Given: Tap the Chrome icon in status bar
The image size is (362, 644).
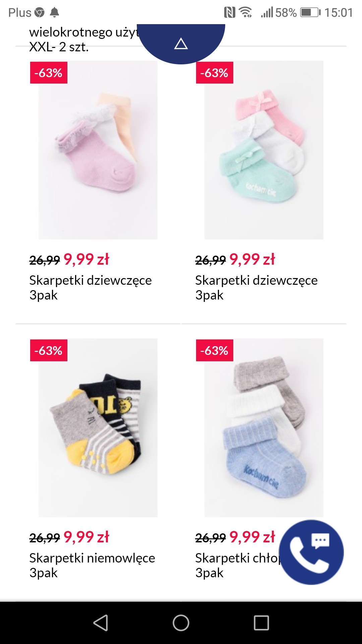Looking at the screenshot, I should coord(40,13).
